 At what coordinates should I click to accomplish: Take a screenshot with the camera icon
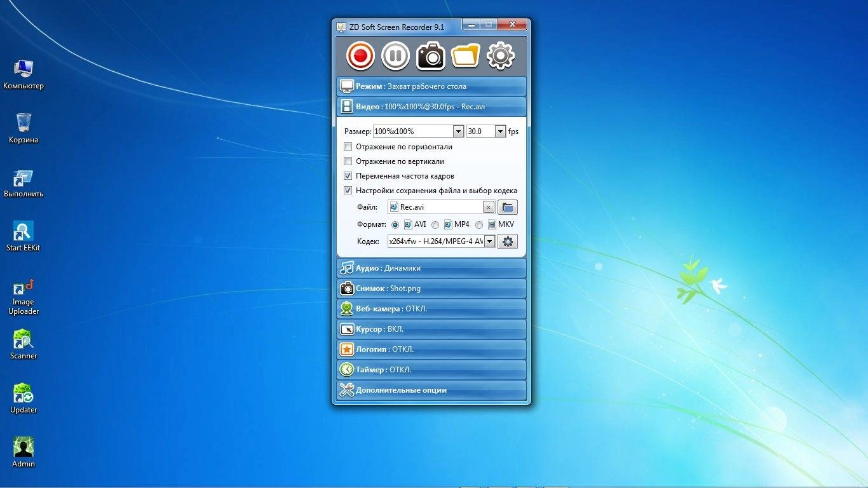tap(431, 56)
